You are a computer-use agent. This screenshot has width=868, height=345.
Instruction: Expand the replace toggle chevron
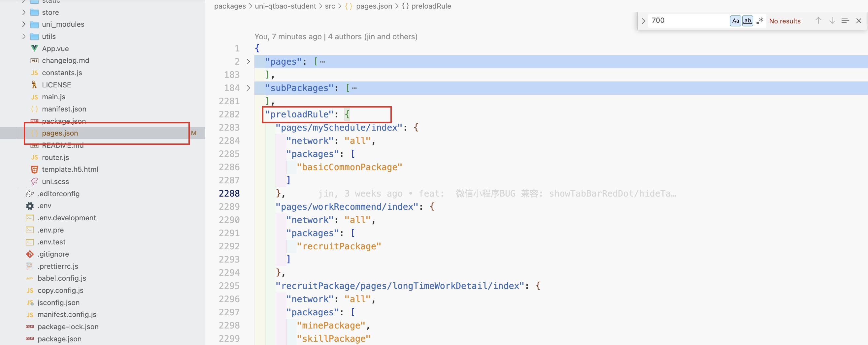643,21
